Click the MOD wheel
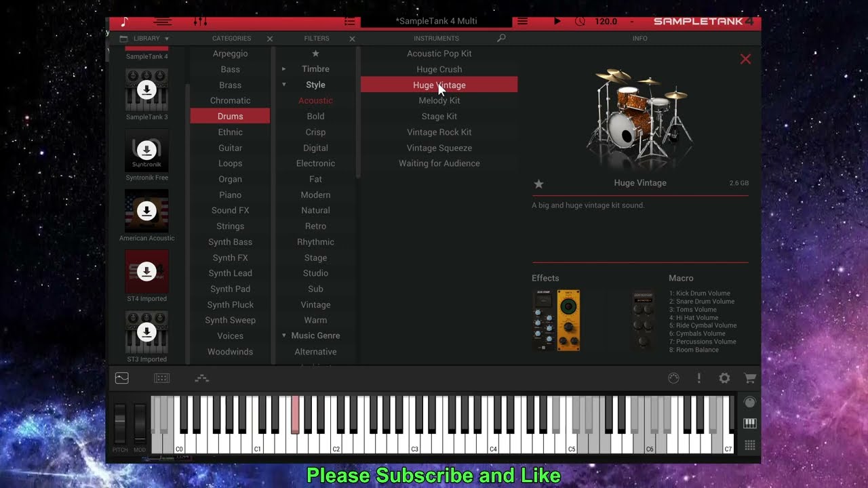 click(x=140, y=424)
